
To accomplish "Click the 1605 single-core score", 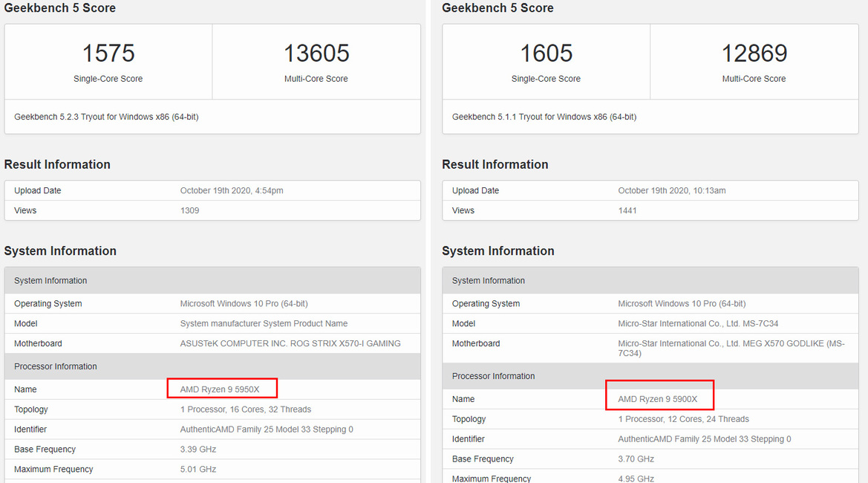I will click(546, 54).
